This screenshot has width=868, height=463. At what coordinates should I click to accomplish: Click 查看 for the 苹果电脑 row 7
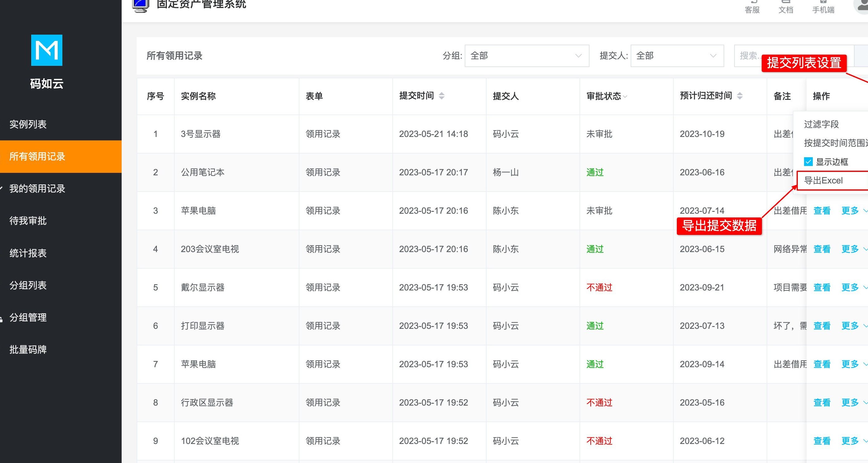(x=822, y=364)
